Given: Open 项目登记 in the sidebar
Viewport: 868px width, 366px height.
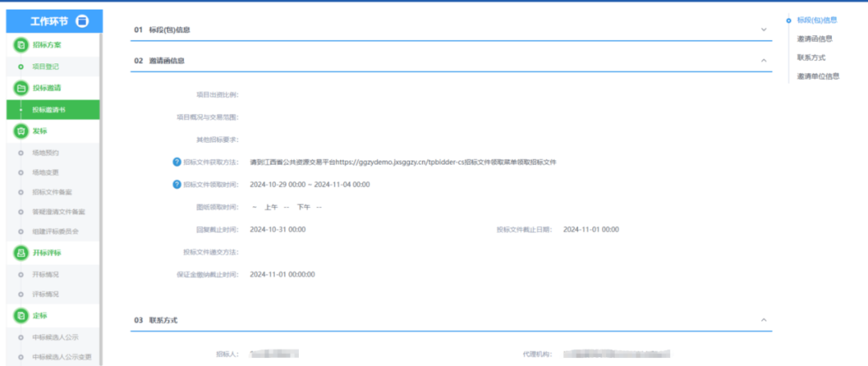Looking at the screenshot, I should [x=45, y=67].
